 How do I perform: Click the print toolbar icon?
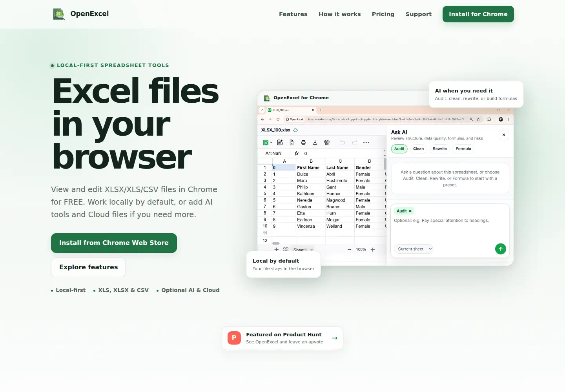tap(303, 143)
